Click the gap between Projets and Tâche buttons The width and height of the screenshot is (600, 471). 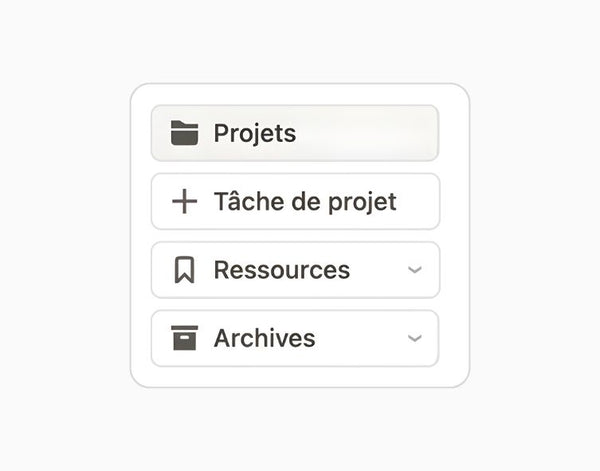click(x=295, y=167)
